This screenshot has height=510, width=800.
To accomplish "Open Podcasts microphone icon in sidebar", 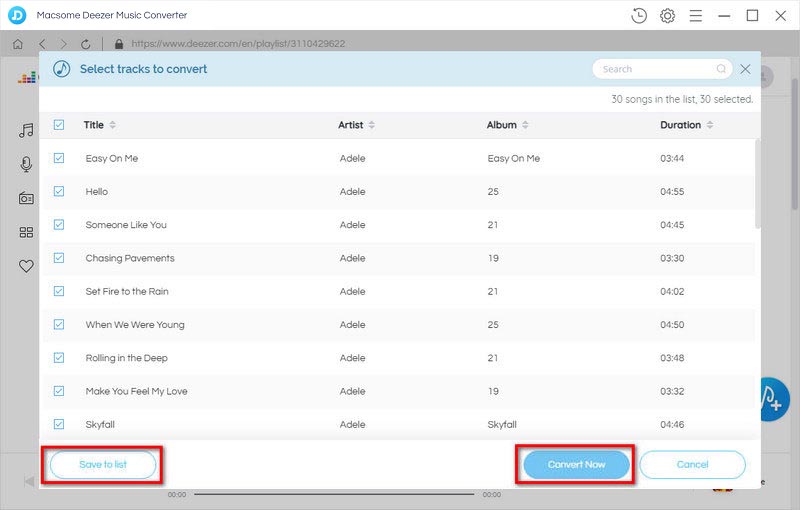I will [x=26, y=164].
